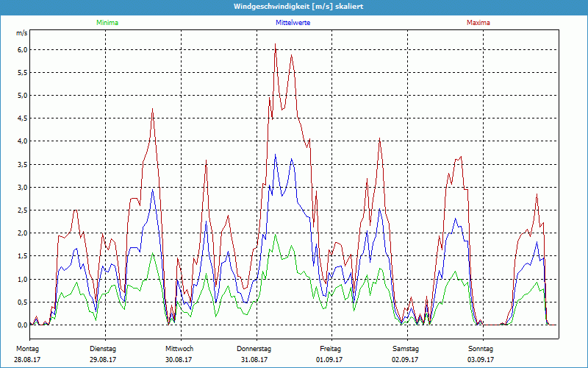Click the red Maxima peak above 6,0 on Donnerstag

point(275,44)
